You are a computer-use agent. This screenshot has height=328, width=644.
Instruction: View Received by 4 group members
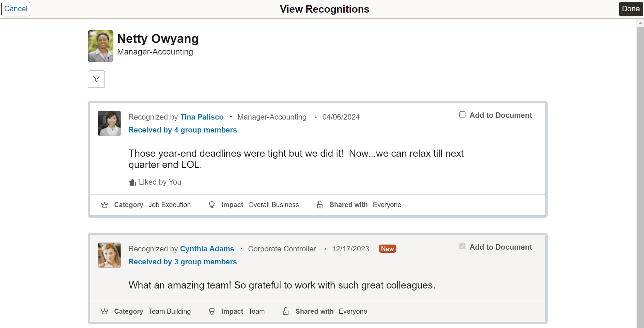click(183, 130)
